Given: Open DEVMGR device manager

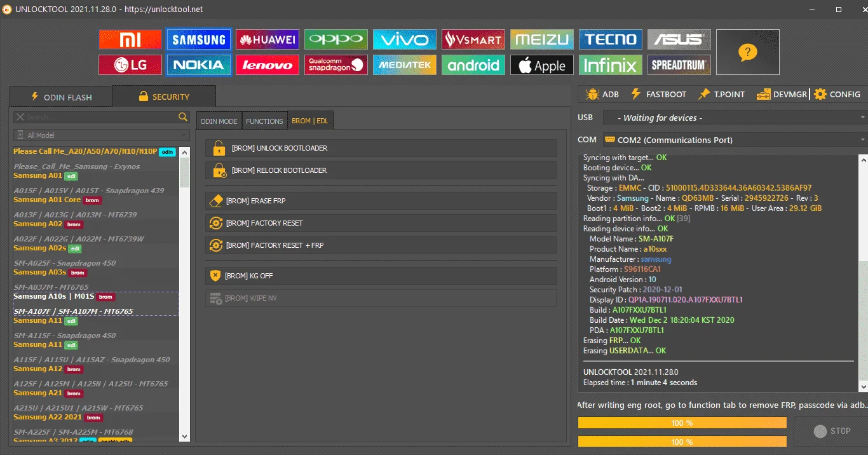Looking at the screenshot, I should [781, 94].
